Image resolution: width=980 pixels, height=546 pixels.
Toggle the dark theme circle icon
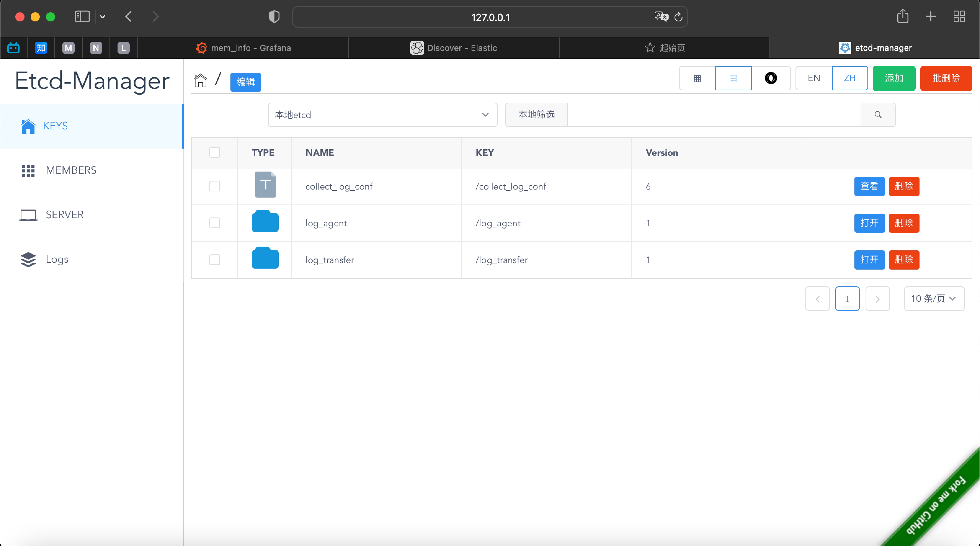[771, 78]
